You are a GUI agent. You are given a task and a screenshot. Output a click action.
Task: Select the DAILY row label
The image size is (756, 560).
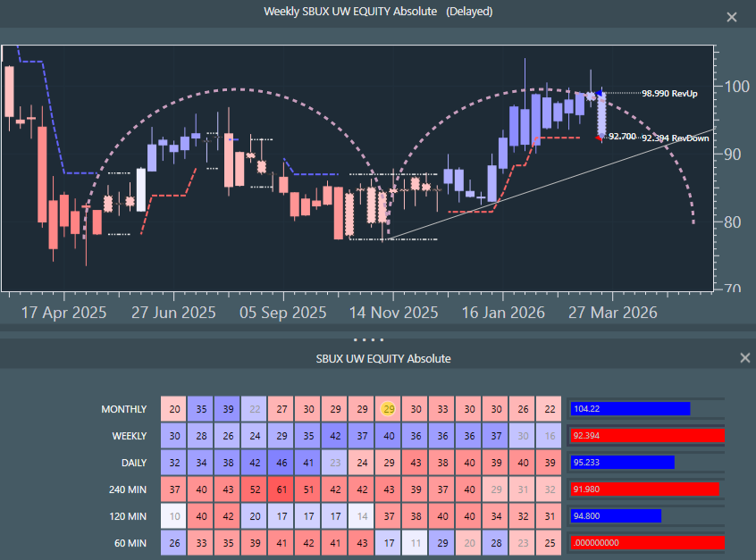134,463
